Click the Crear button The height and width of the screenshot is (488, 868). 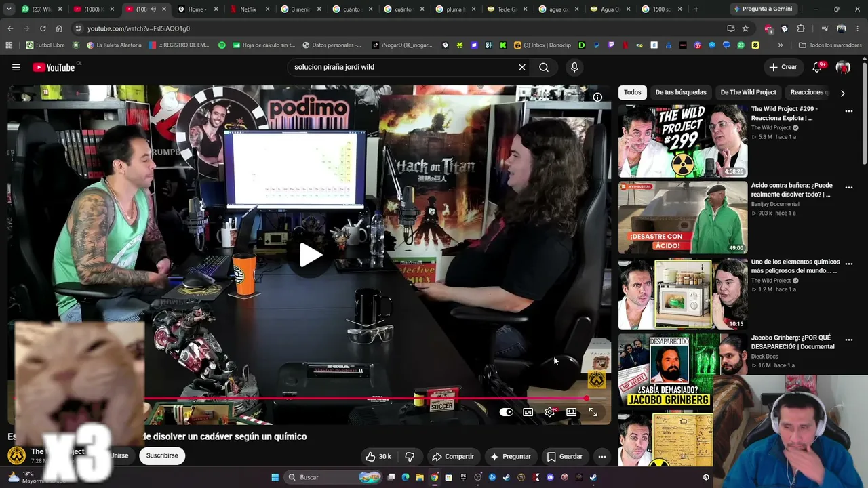coord(783,67)
